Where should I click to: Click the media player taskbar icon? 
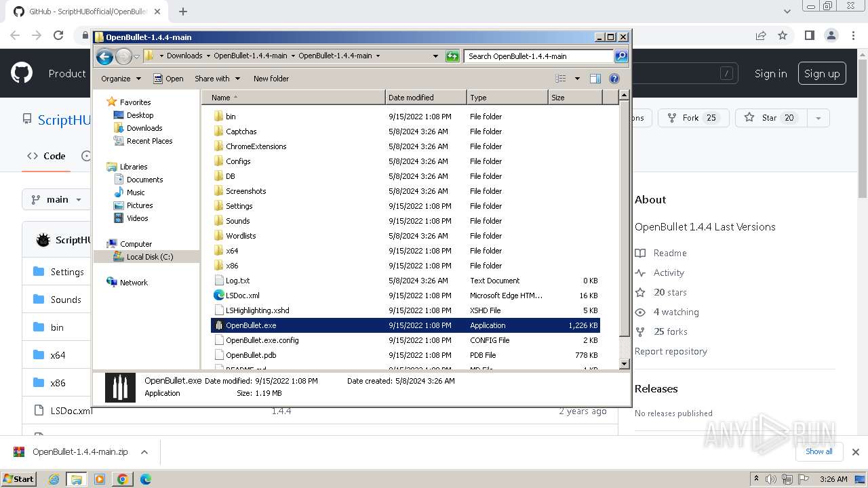[x=100, y=479]
